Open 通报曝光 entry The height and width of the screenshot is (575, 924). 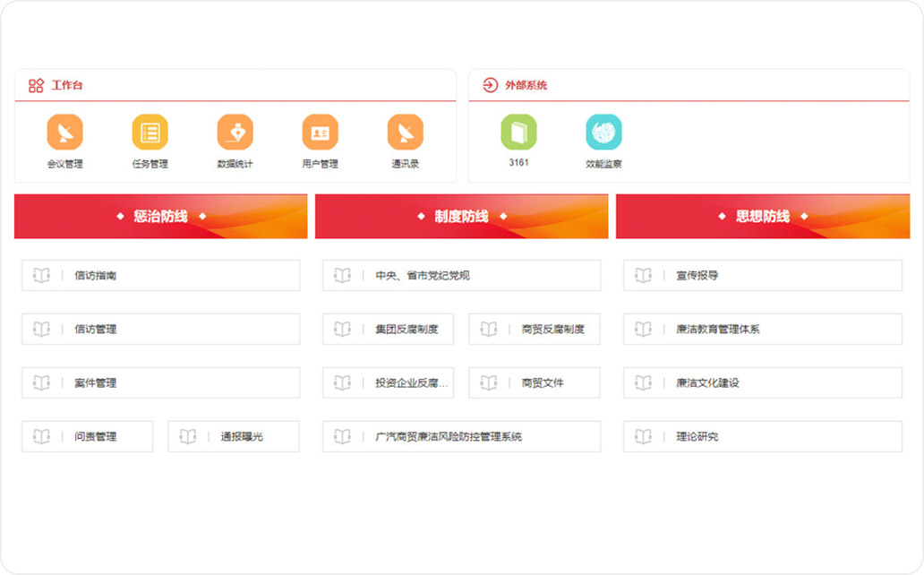(234, 437)
